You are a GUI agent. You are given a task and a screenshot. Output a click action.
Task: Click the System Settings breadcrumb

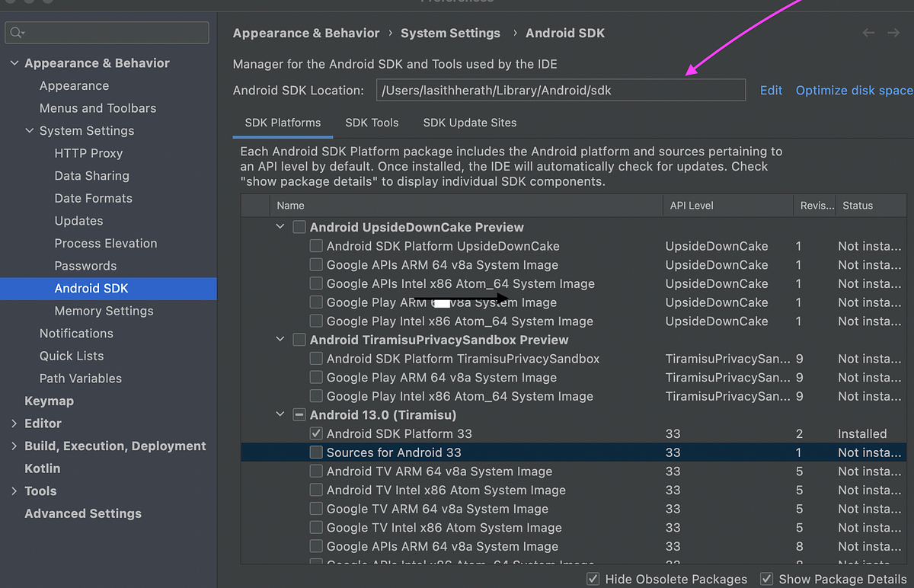tap(452, 33)
